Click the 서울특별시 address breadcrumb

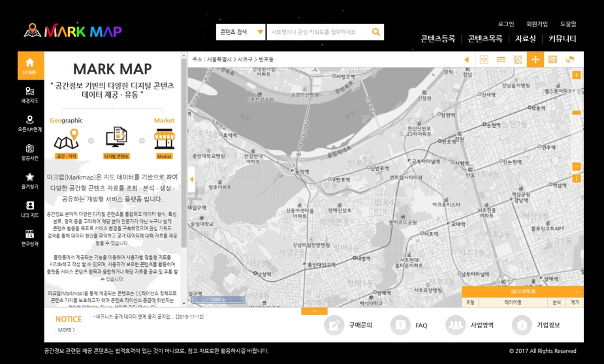(x=219, y=59)
